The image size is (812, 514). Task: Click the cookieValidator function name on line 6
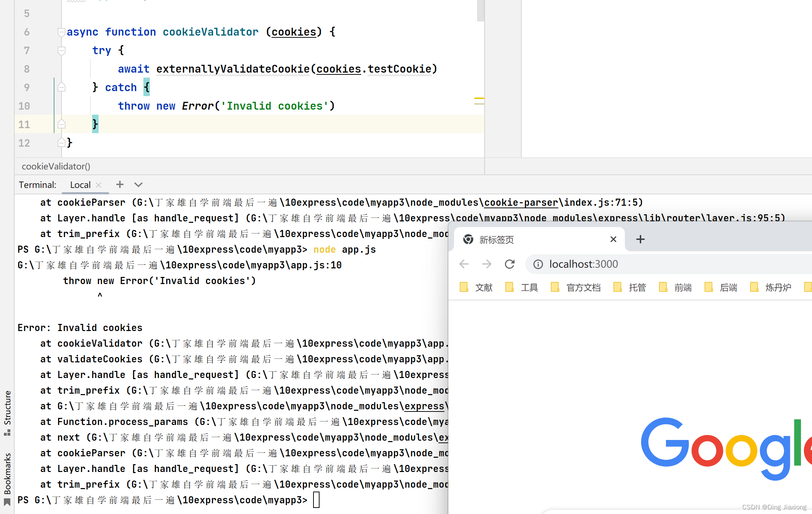coord(211,32)
